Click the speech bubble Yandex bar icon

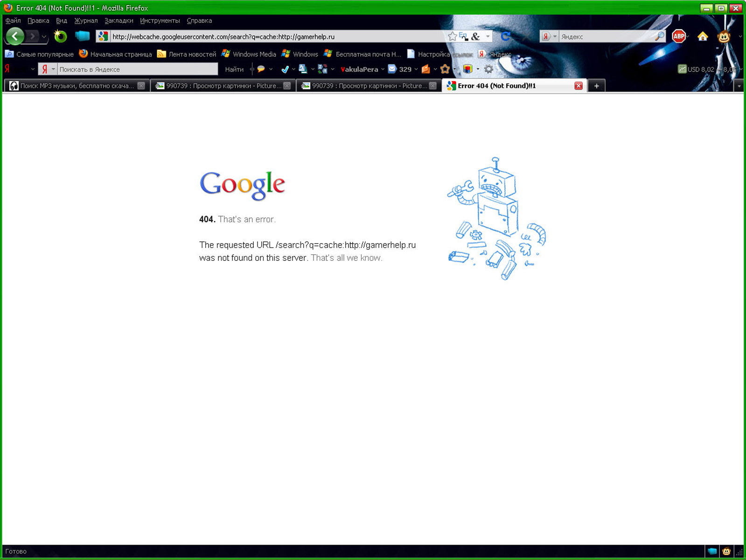click(x=261, y=69)
